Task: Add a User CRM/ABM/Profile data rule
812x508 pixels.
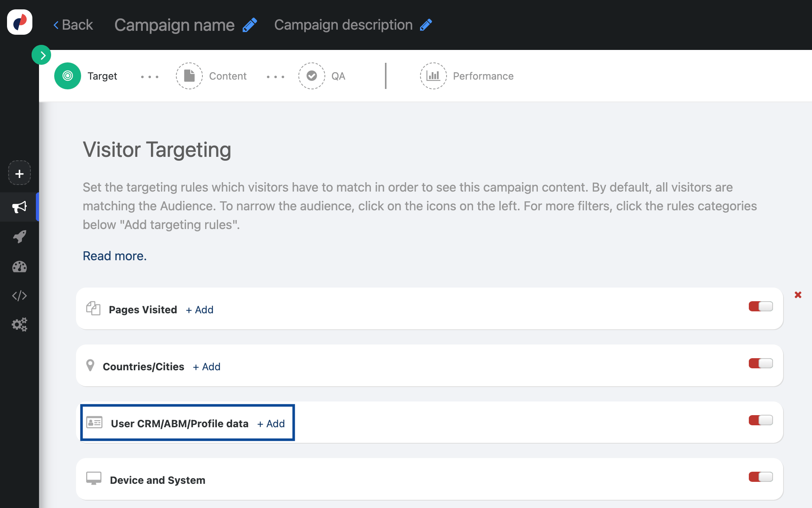Action: point(271,424)
